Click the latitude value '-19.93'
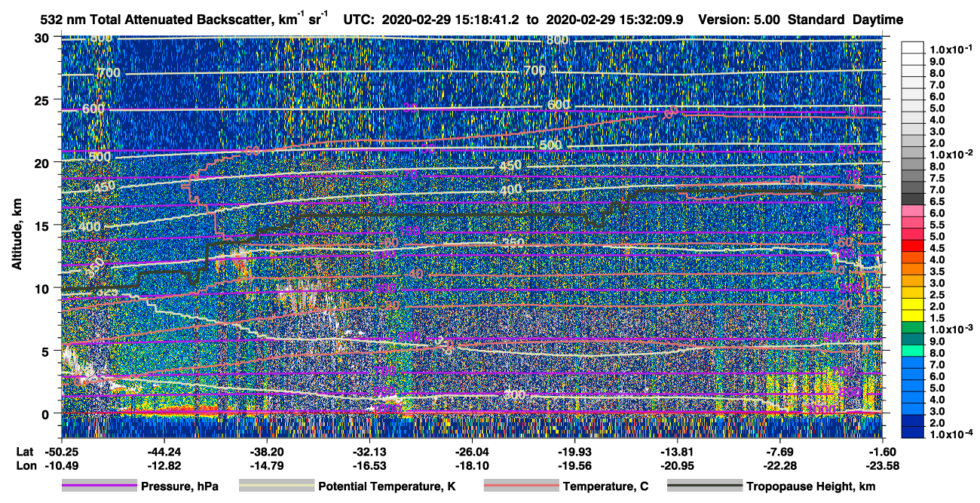980x503 pixels. [574, 451]
